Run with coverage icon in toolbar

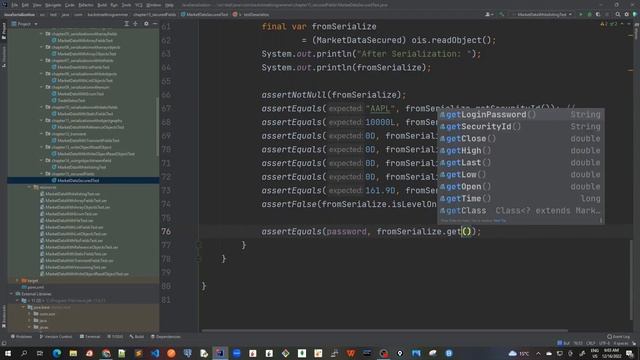click(x=598, y=14)
